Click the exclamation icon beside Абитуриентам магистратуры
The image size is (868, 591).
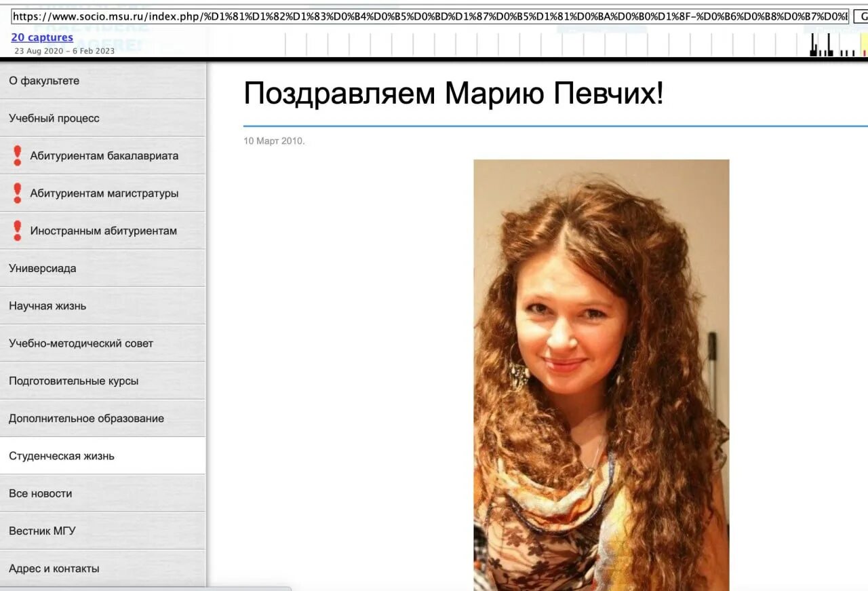point(18,193)
